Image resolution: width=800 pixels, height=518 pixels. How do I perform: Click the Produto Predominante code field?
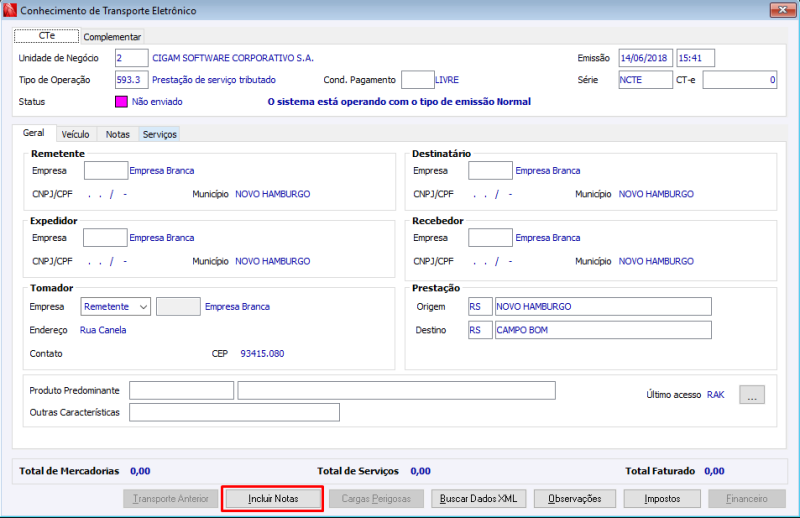[x=182, y=390]
